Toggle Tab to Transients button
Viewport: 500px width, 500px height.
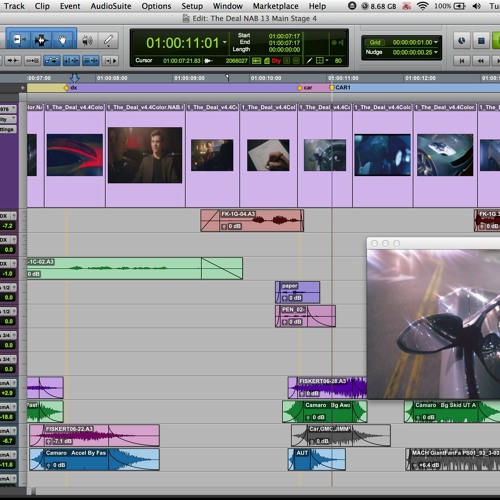click(x=13, y=61)
